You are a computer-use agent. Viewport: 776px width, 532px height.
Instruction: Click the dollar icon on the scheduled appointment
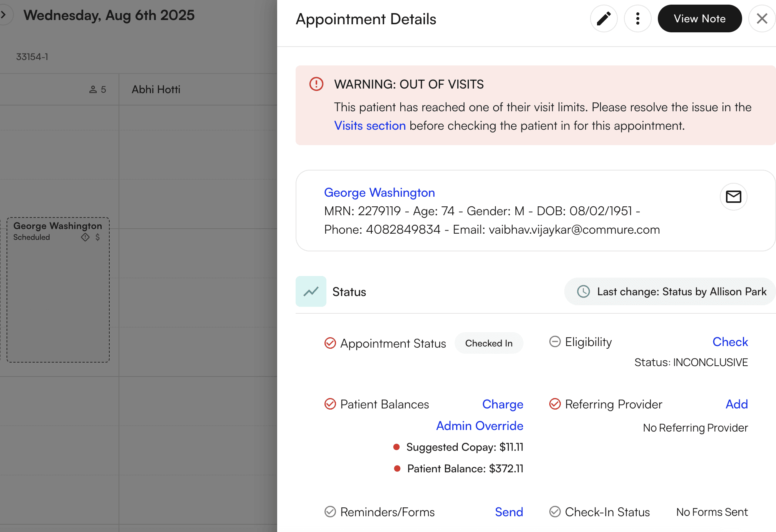(97, 238)
